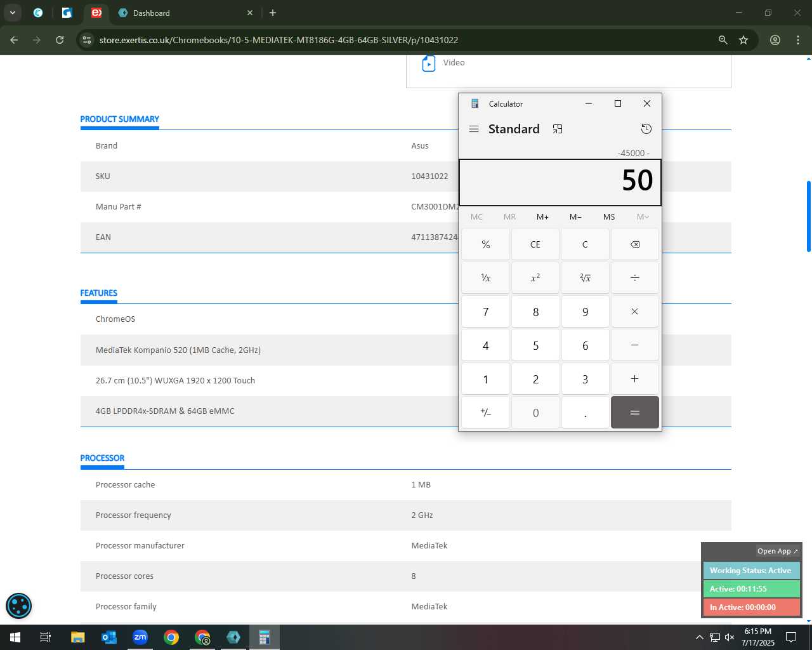812x650 pixels.
Task: Open the zoom magnifier in address bar
Action: coord(723,40)
